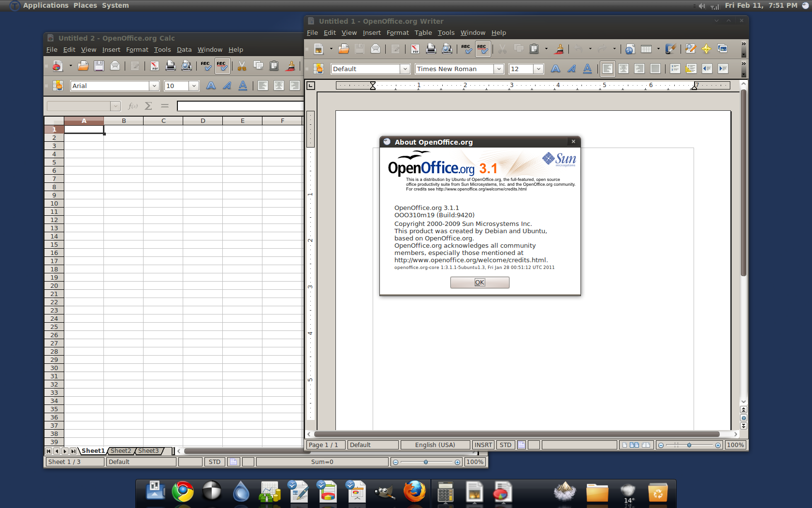Adjust Writer zoom slider in status bar
Viewport: 812px width, 508px height.
pos(689,445)
